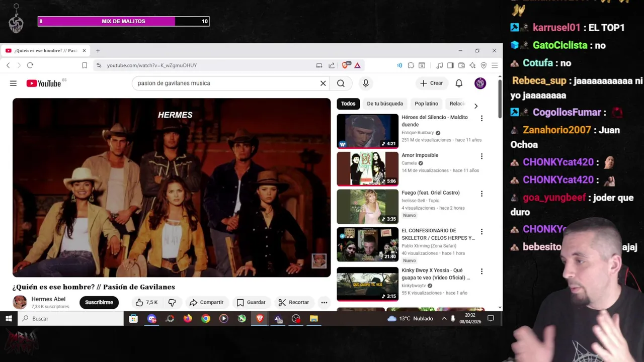This screenshot has height=362, width=644.
Task: Open Brave Rewards triangle icon
Action: pos(357,65)
